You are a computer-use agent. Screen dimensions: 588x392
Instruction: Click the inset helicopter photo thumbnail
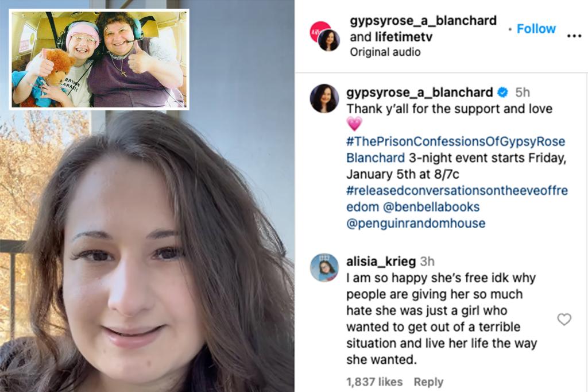click(x=99, y=60)
